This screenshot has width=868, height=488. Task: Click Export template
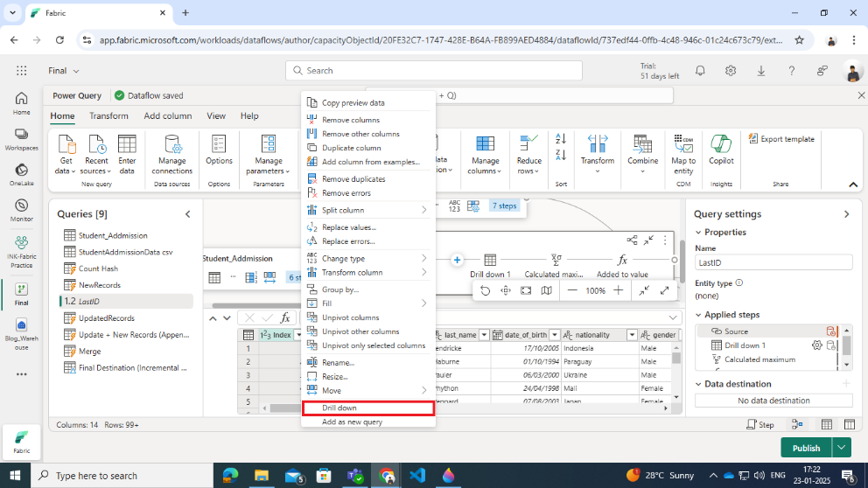(780, 139)
